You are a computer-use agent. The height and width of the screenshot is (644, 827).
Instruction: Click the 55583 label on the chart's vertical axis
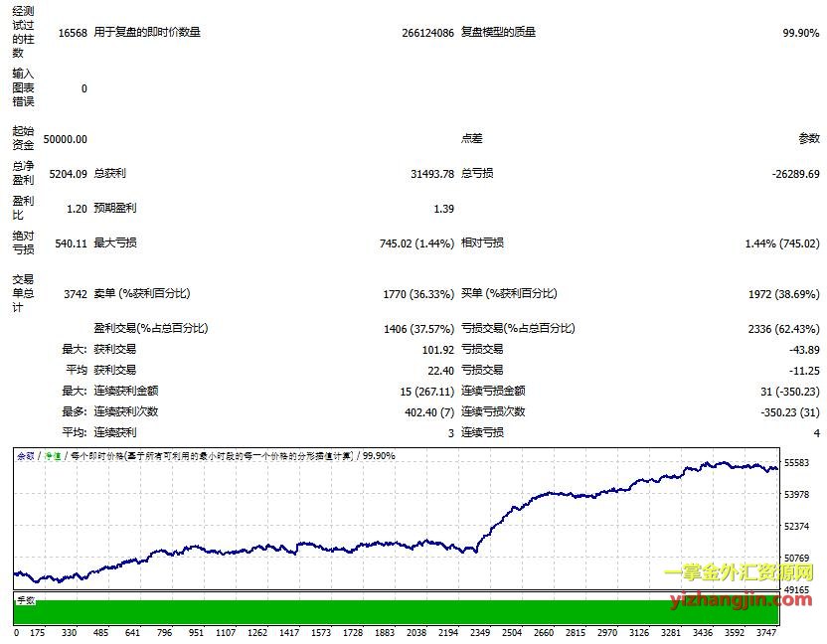pos(798,463)
